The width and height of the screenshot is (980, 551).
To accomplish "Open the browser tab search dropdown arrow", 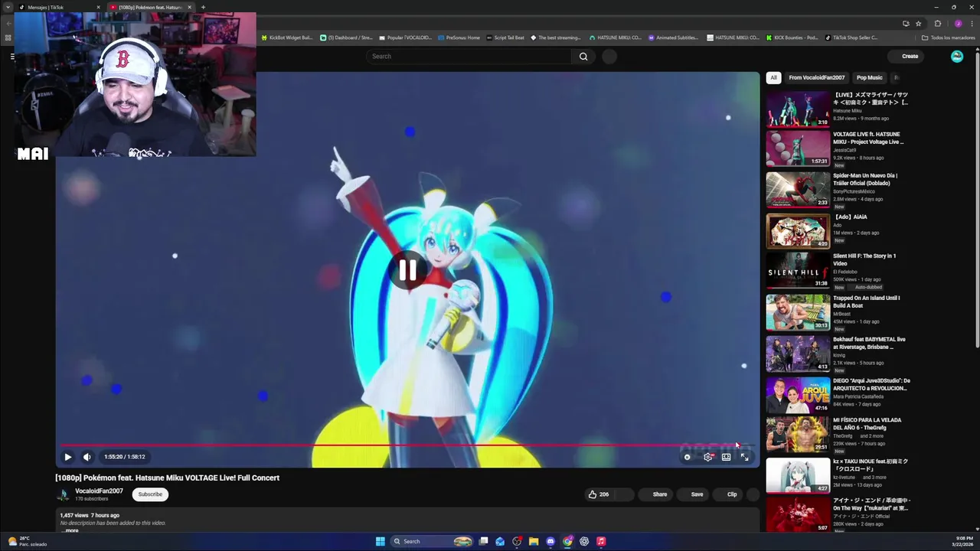I will coord(8,7).
